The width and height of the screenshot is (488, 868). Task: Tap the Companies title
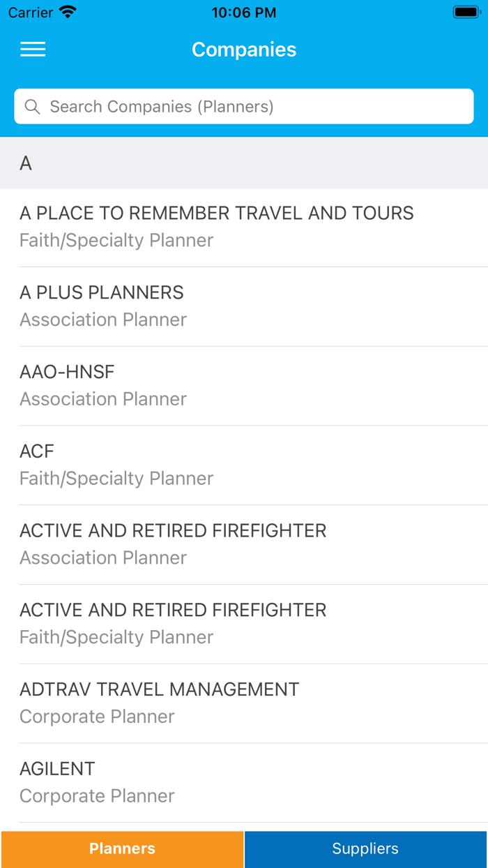coord(244,50)
